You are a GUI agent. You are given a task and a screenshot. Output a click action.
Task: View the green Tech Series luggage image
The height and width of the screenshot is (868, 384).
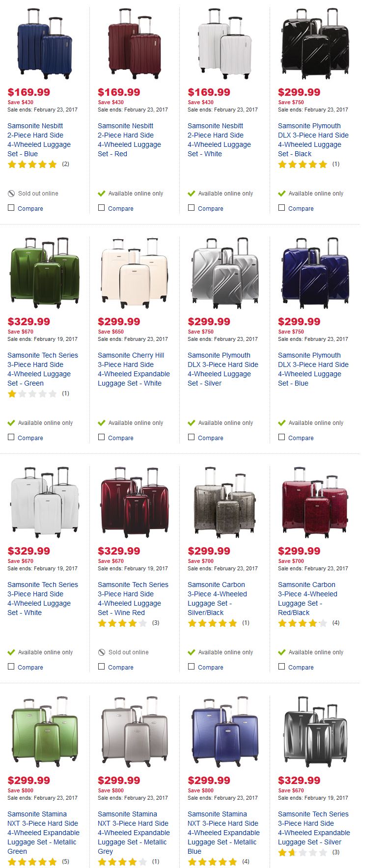tap(45, 273)
